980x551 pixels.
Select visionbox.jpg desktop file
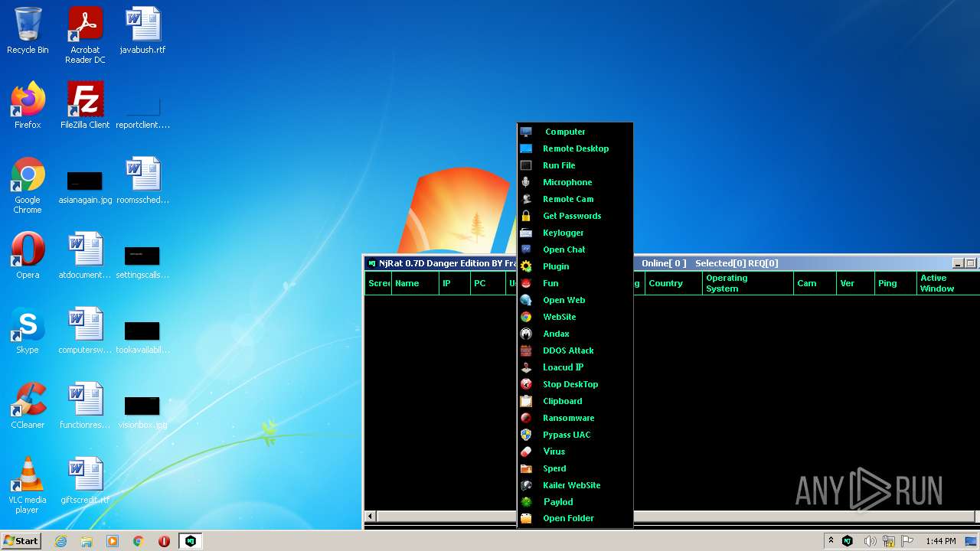(x=142, y=412)
